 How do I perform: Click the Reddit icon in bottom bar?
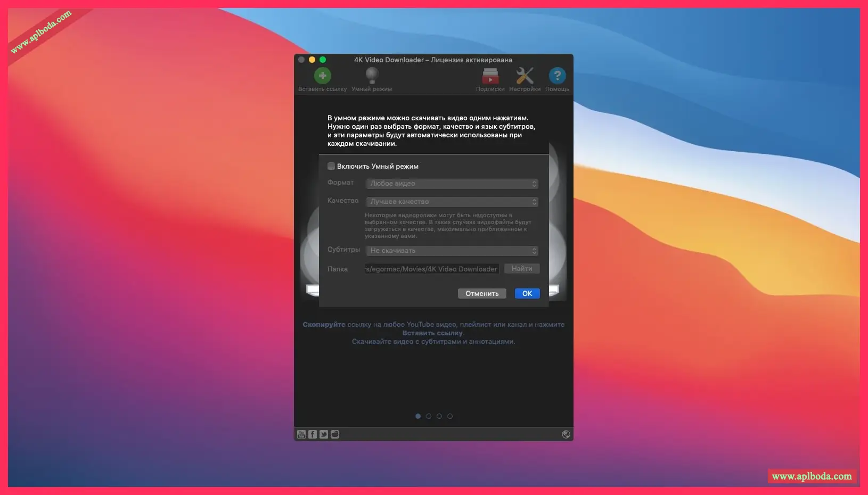point(335,434)
